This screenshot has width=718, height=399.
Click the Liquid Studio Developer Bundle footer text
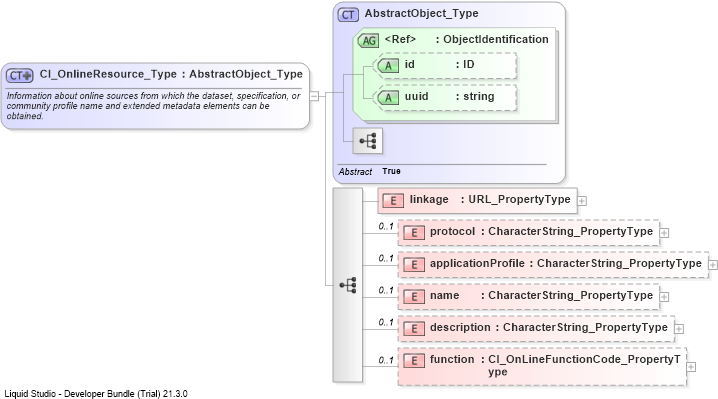click(96, 394)
